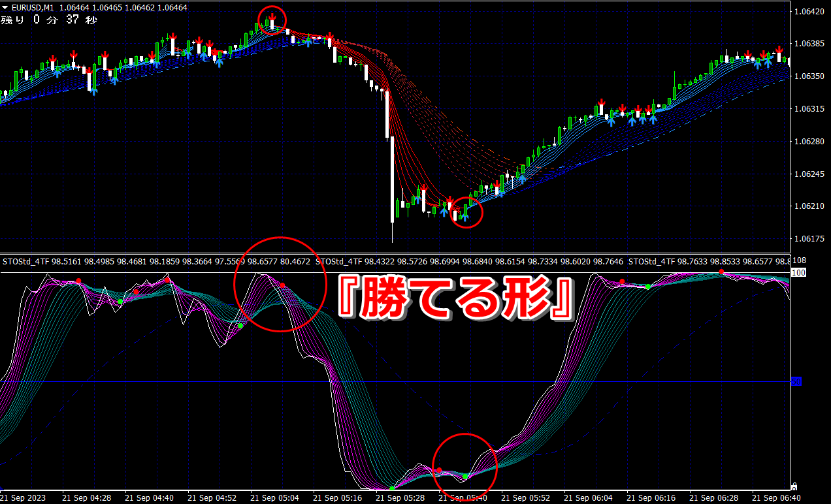The image size is (831, 504).
Task: Click the green dot at the stochastic bottom near 05:28
Action: point(391,488)
